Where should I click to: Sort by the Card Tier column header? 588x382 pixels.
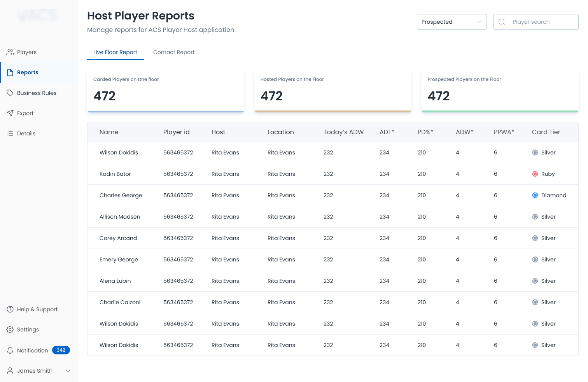[x=546, y=132]
